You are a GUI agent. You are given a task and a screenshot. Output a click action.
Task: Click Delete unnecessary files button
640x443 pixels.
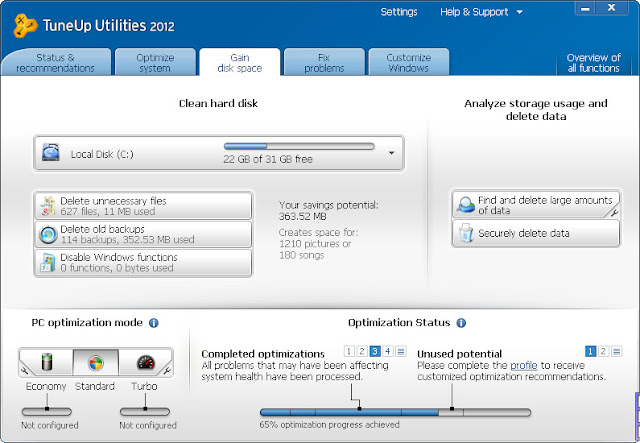tap(143, 206)
